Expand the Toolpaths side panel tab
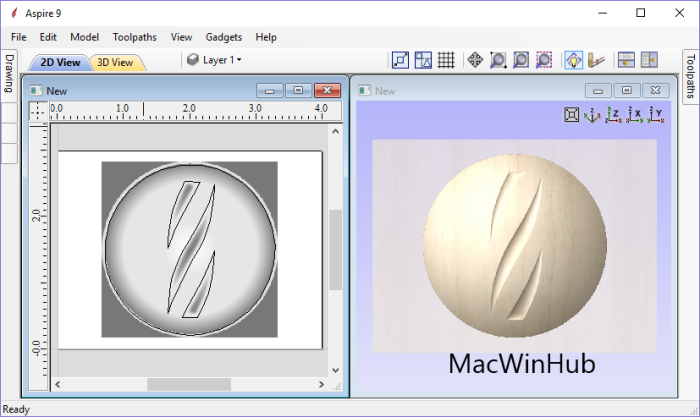This screenshot has height=417, width=700. coord(691,76)
